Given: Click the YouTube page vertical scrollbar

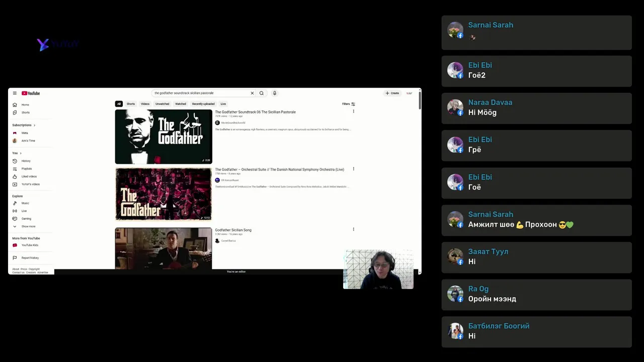Looking at the screenshot, I should (420, 101).
